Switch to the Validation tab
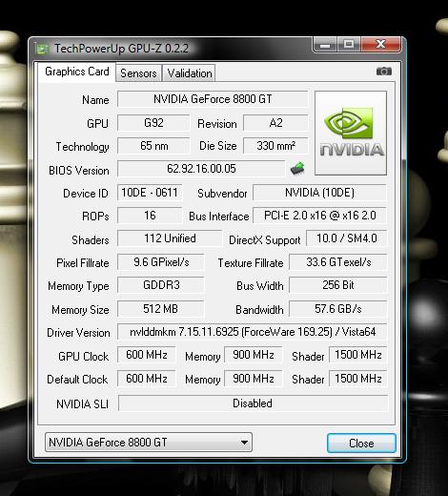 coord(190,73)
